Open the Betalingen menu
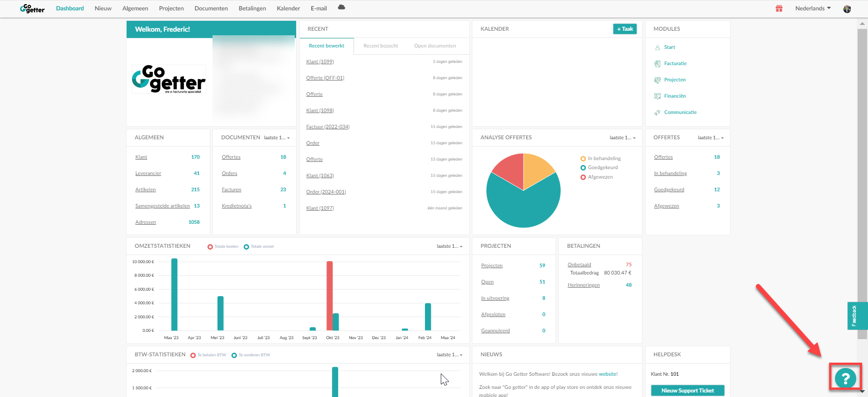This screenshot has height=397, width=868. pyautogui.click(x=252, y=8)
